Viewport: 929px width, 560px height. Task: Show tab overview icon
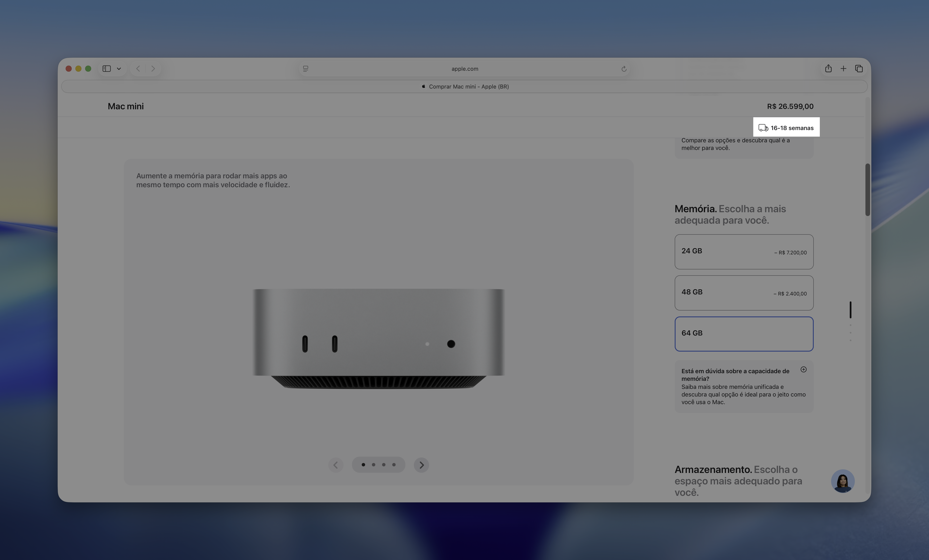(859, 69)
